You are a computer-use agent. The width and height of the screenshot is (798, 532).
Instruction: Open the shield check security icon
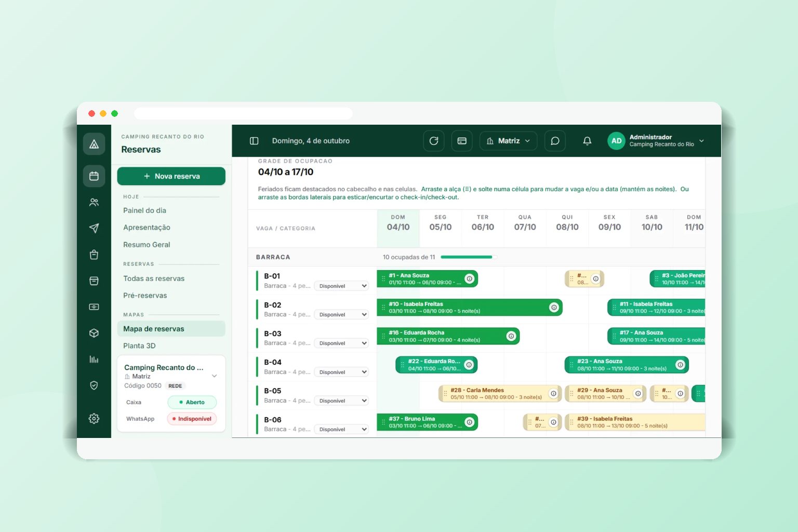(94, 385)
